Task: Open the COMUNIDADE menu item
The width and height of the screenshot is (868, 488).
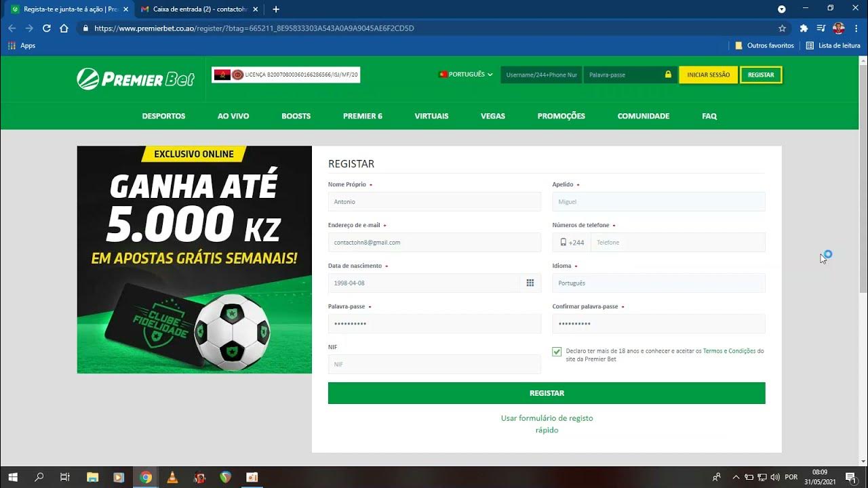Action: [x=644, y=116]
